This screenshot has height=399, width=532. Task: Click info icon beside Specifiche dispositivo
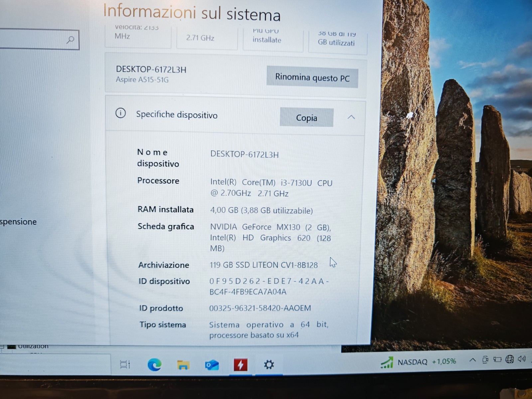[120, 113]
